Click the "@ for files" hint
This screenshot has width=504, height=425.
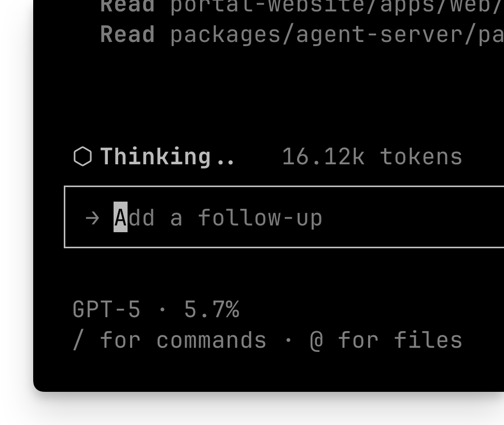tap(386, 340)
